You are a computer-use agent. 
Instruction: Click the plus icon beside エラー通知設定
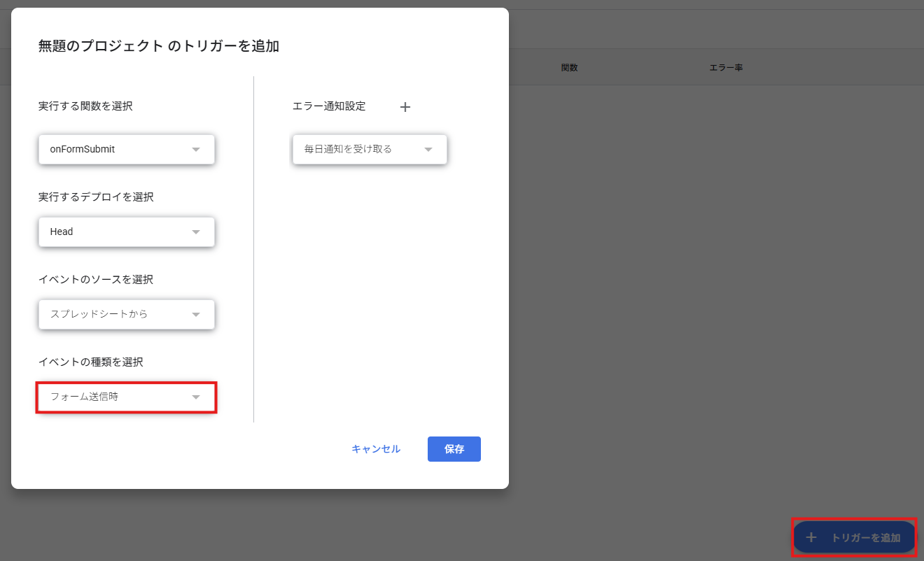[x=405, y=107]
